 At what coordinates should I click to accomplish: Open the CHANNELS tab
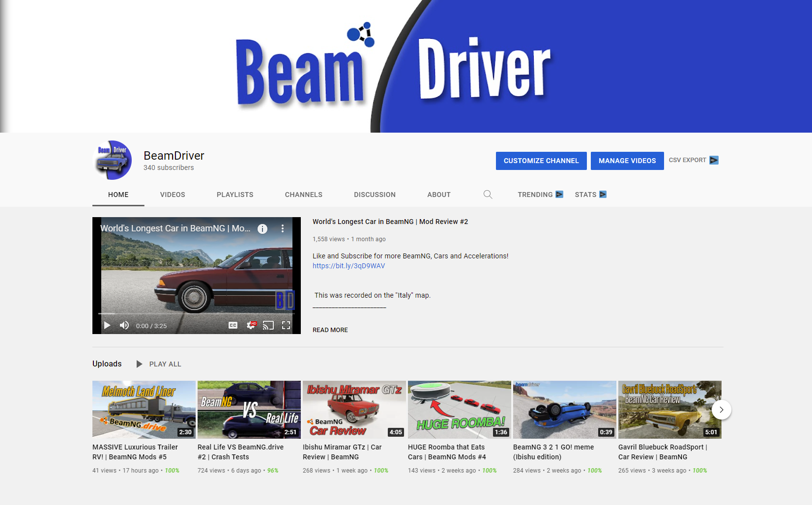coord(304,195)
